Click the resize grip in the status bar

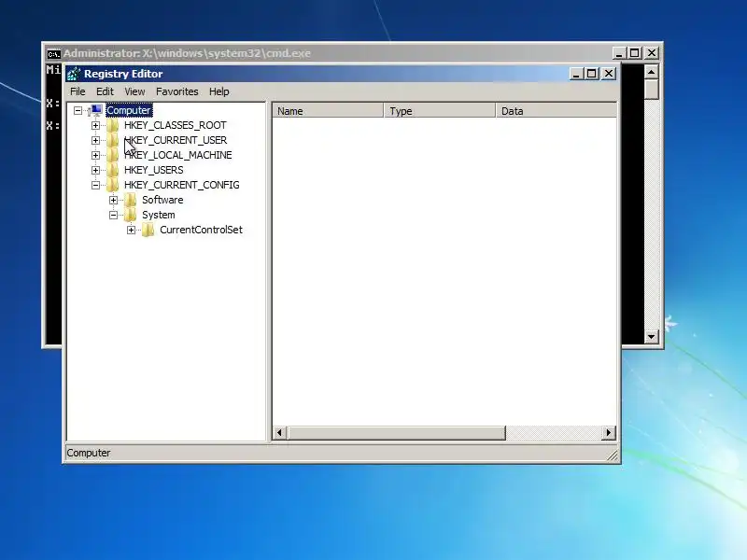click(x=613, y=455)
